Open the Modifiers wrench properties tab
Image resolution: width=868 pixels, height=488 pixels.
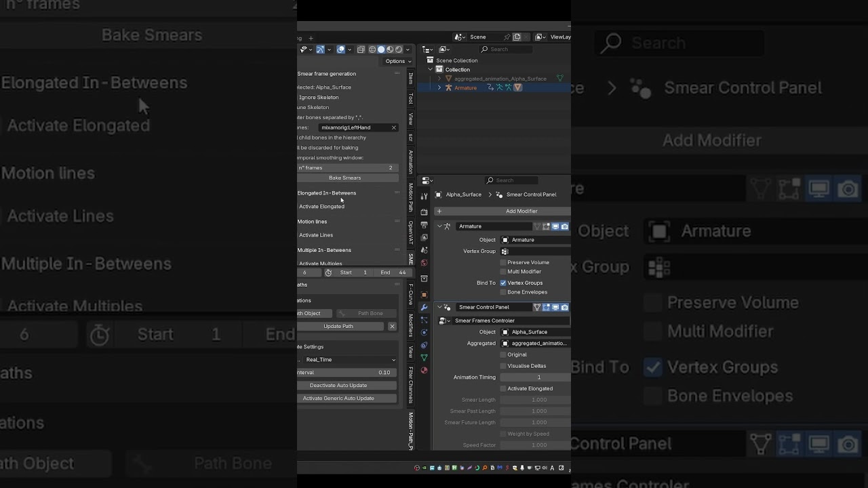(x=425, y=308)
